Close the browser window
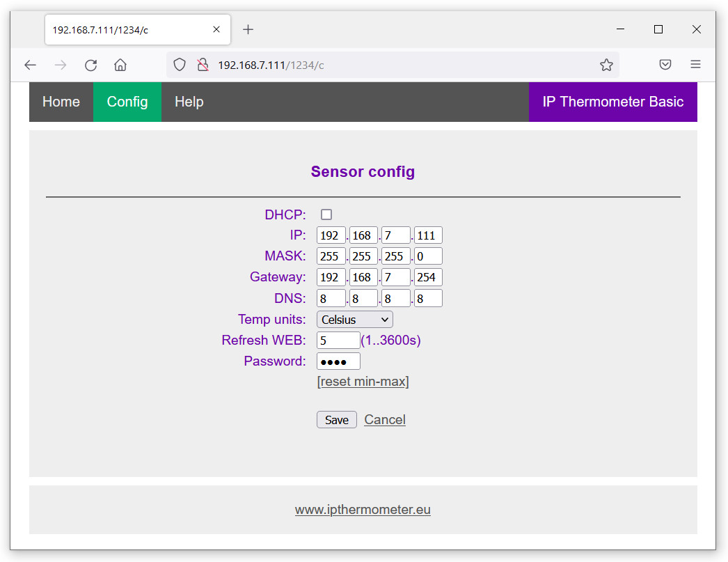Screen dimensions: 728x562 (696, 29)
